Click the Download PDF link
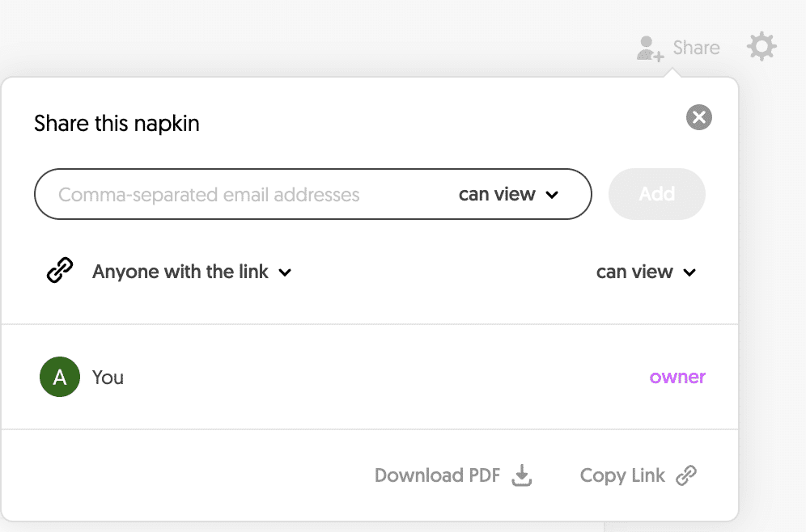Viewport: 806px width, 532px height. (437, 475)
